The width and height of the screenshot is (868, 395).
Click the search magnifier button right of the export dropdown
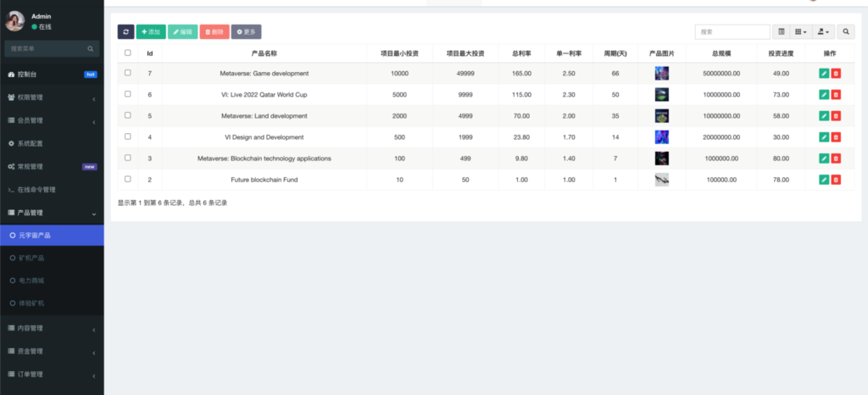tap(846, 31)
